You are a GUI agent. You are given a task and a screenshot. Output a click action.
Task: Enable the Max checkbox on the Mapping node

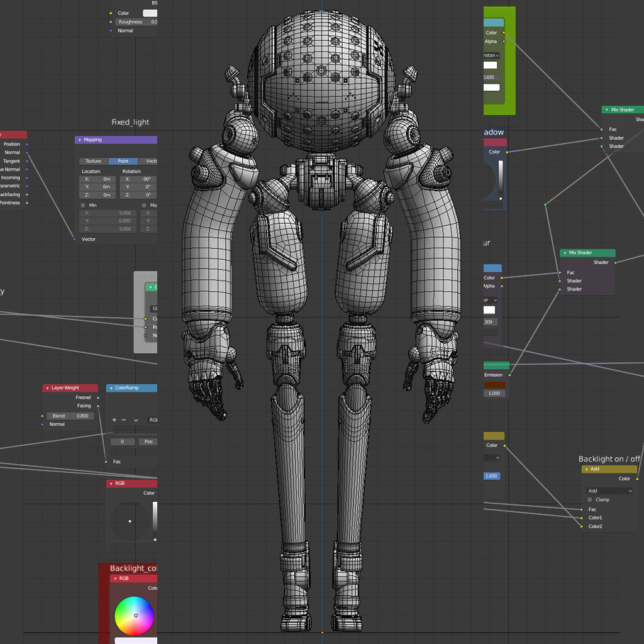144,205
